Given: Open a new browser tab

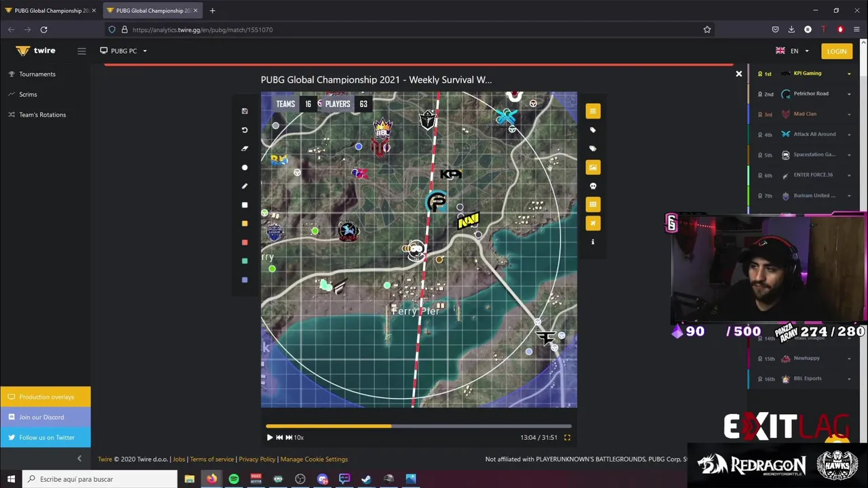Looking at the screenshot, I should pyautogui.click(x=212, y=10).
